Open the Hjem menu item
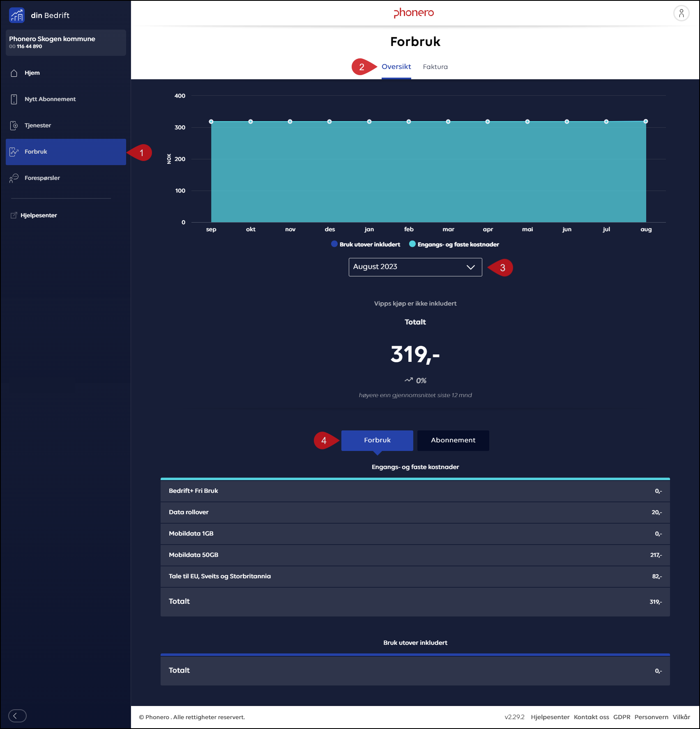This screenshot has width=700, height=729. tap(66, 73)
